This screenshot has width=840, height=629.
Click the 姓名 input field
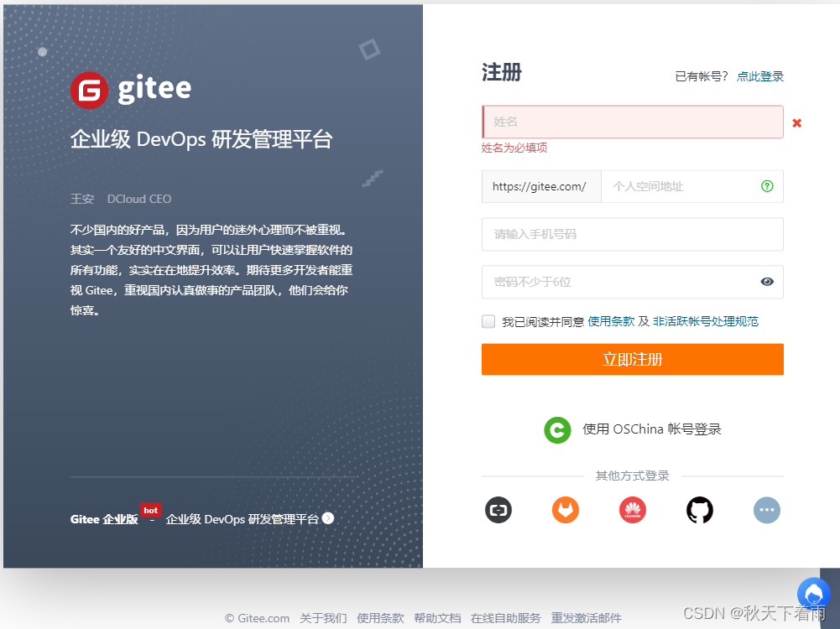(633, 122)
